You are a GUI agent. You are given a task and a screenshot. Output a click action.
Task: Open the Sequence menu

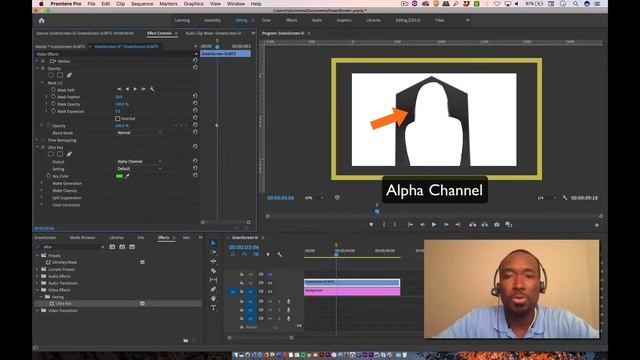tap(142, 4)
